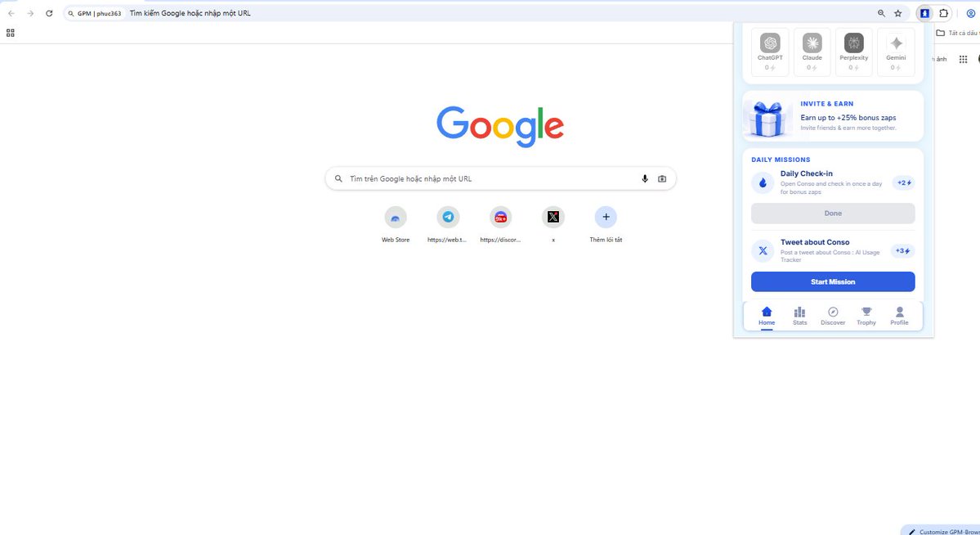Click the Daily Check-in droplet icon

point(763,182)
